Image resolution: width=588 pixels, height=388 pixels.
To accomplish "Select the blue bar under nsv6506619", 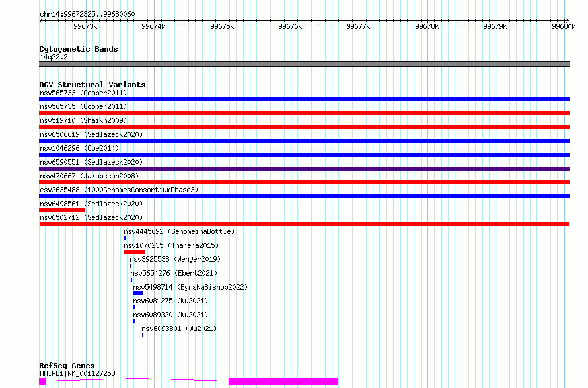I will (x=304, y=141).
